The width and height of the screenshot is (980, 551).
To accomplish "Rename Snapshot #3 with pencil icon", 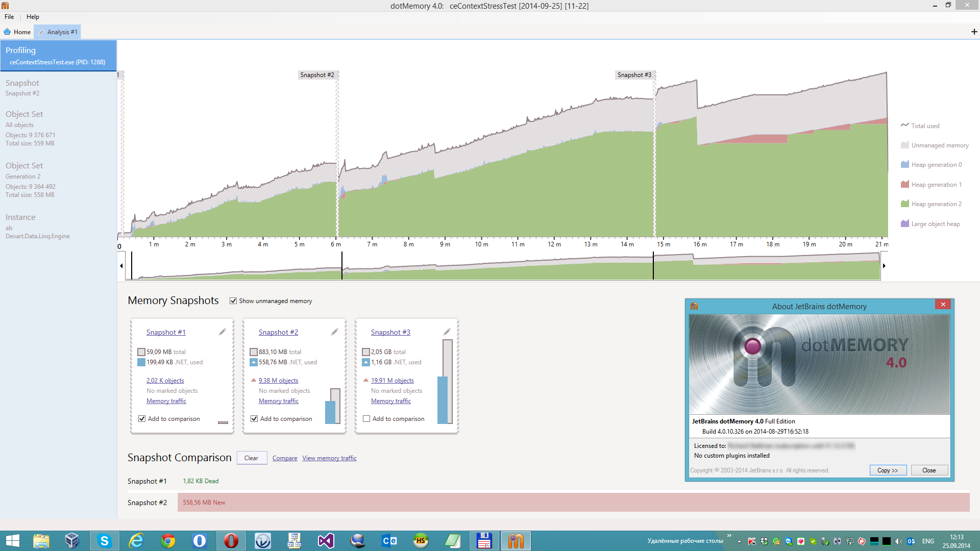I will pos(447,332).
